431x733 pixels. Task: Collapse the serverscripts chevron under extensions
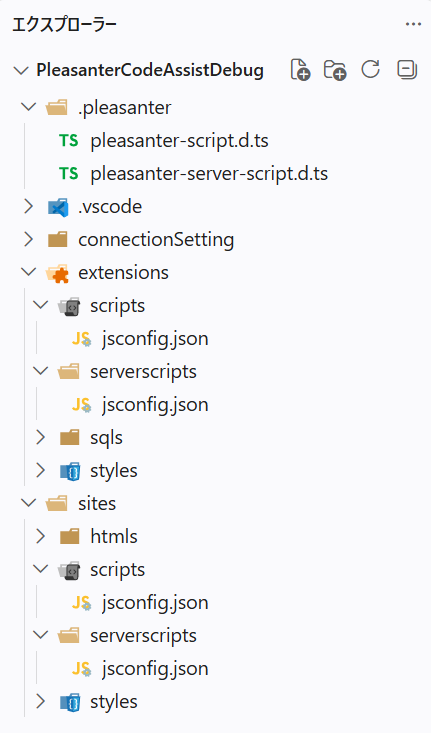coord(41,371)
